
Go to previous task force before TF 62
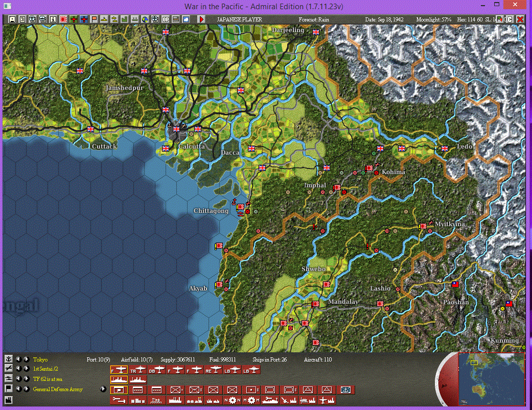[19, 378]
